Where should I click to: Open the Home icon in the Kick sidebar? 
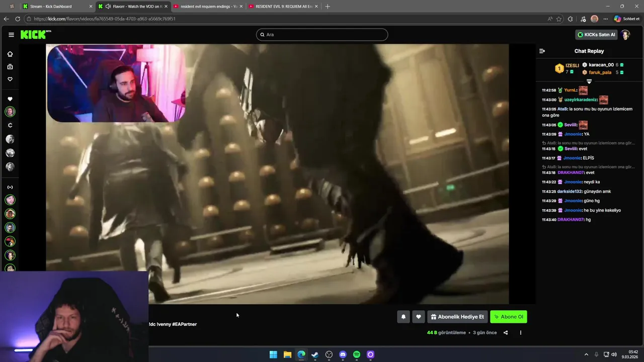(10, 54)
